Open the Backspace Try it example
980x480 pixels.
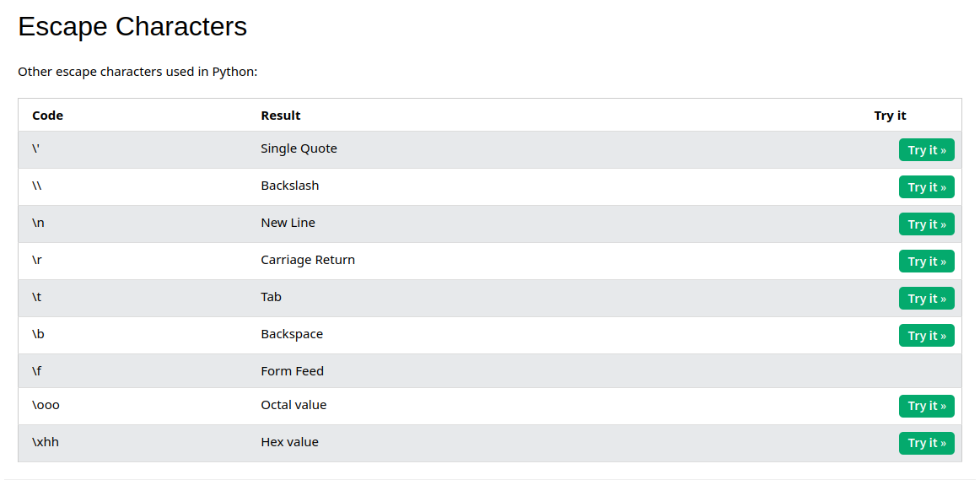point(926,336)
